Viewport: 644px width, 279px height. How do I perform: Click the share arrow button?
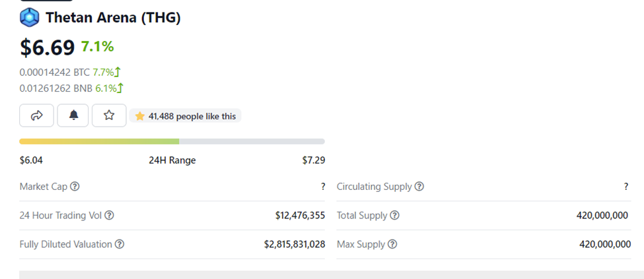coord(37,115)
